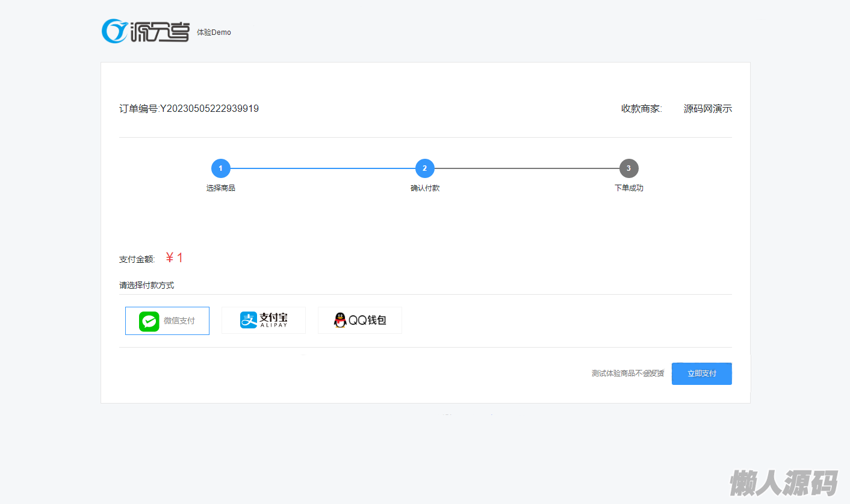The width and height of the screenshot is (850, 504).
Task: Click the red ¥1 payment amount
Action: click(x=174, y=258)
